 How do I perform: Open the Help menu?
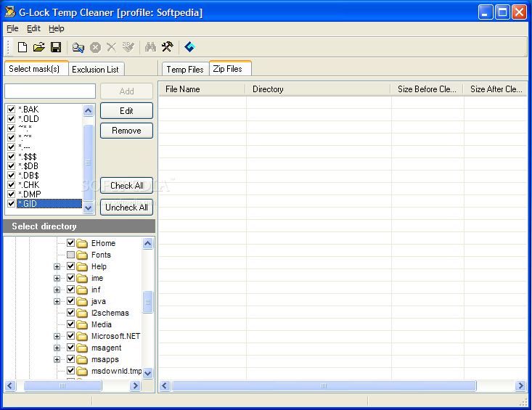57,28
